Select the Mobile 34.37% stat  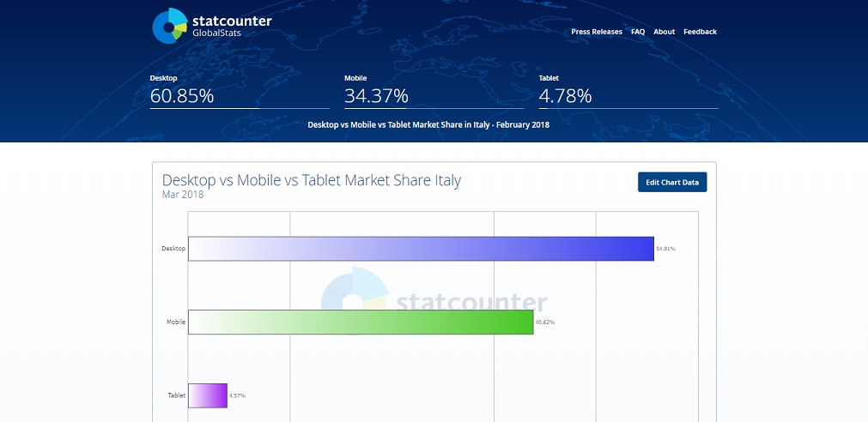coord(434,91)
